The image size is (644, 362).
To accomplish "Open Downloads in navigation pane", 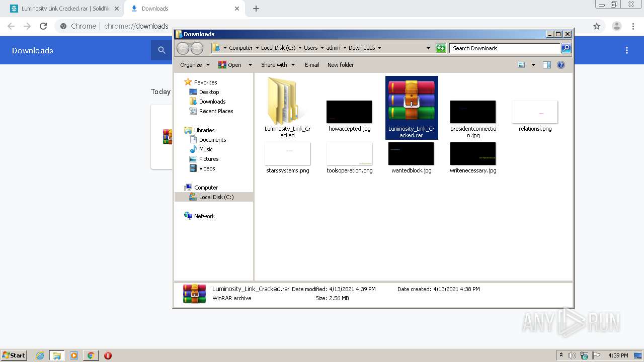I will point(207,102).
